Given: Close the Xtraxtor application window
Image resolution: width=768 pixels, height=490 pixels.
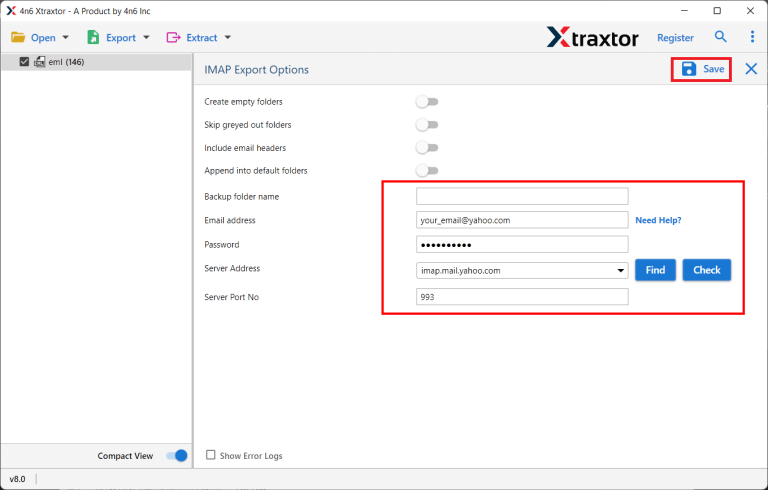Looking at the screenshot, I should (x=750, y=11).
